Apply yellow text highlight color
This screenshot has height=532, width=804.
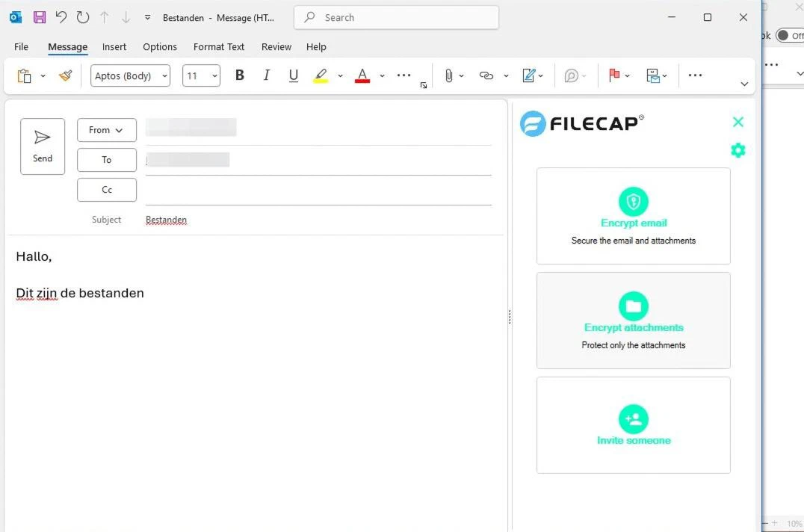pos(321,76)
